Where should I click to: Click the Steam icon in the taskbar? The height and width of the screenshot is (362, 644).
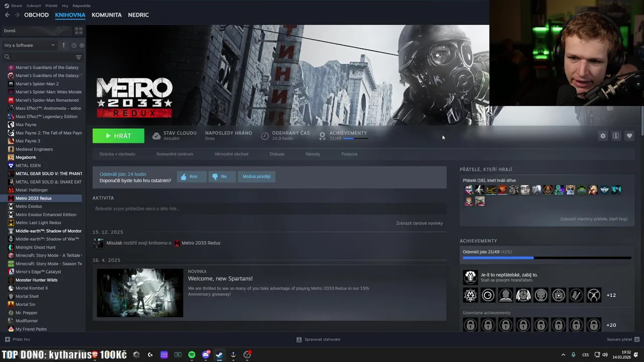point(219,354)
